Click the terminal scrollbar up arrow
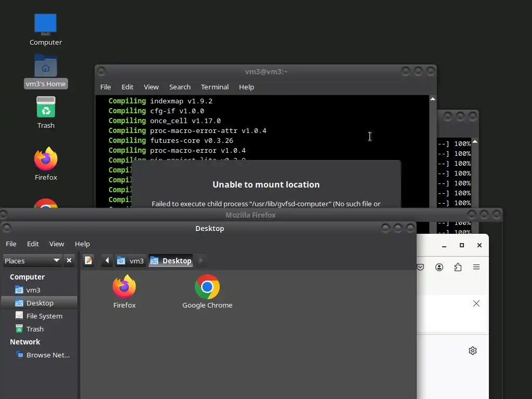The height and width of the screenshot is (399, 532). (433, 99)
